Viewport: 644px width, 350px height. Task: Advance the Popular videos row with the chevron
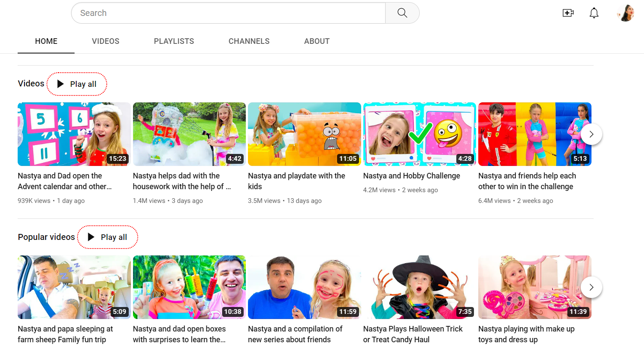click(x=591, y=287)
